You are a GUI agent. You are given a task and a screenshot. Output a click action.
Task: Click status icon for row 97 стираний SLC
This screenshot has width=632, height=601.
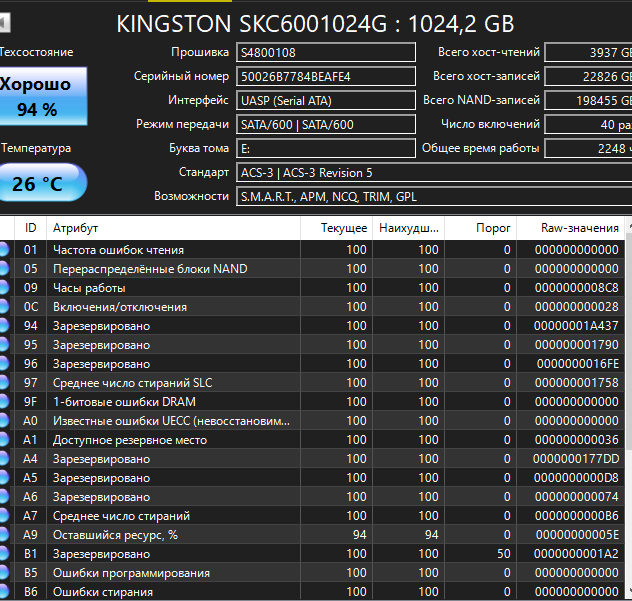(x=4, y=383)
